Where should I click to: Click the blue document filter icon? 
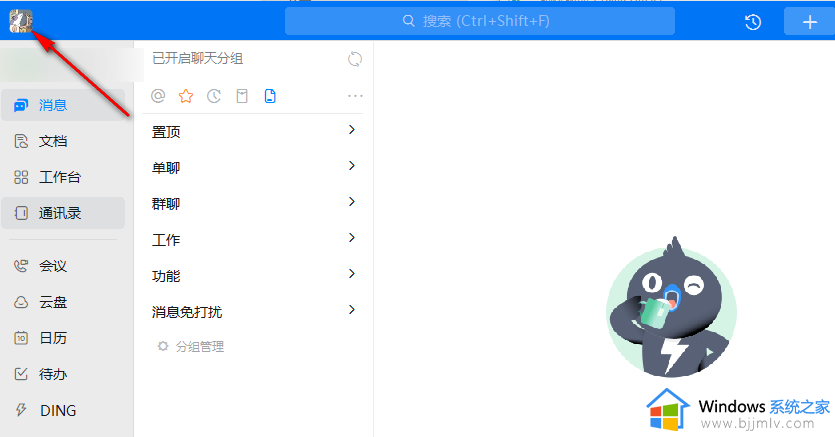pyautogui.click(x=270, y=96)
